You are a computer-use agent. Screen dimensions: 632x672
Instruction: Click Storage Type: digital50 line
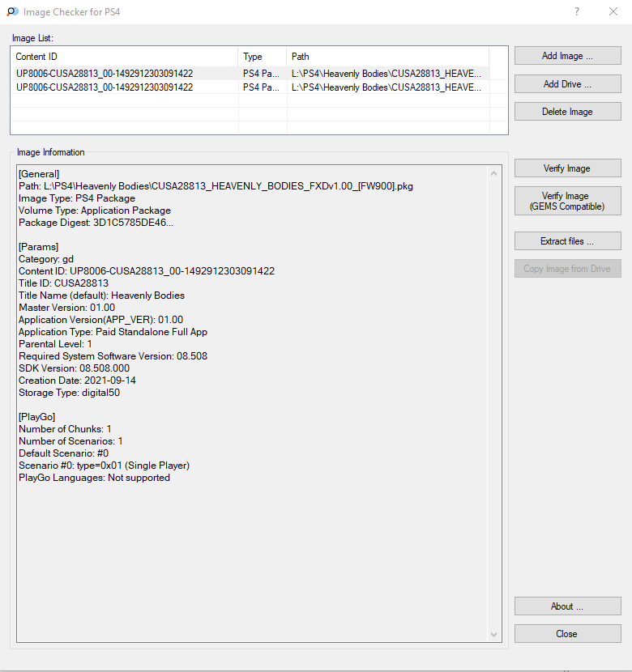[70, 392]
